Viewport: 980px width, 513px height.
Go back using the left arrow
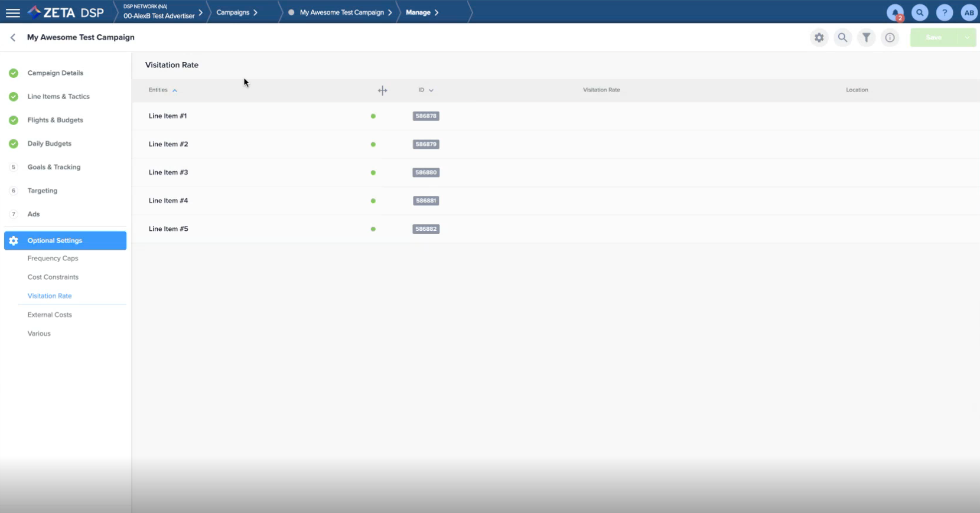pos(13,37)
